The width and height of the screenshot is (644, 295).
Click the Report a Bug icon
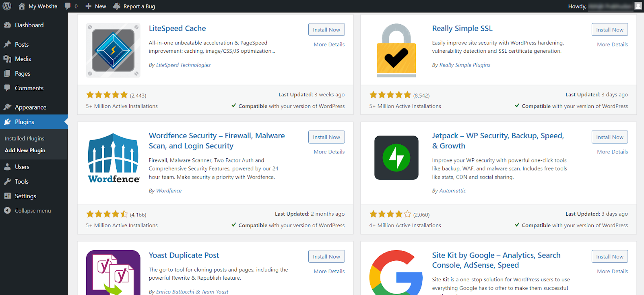coord(117,6)
